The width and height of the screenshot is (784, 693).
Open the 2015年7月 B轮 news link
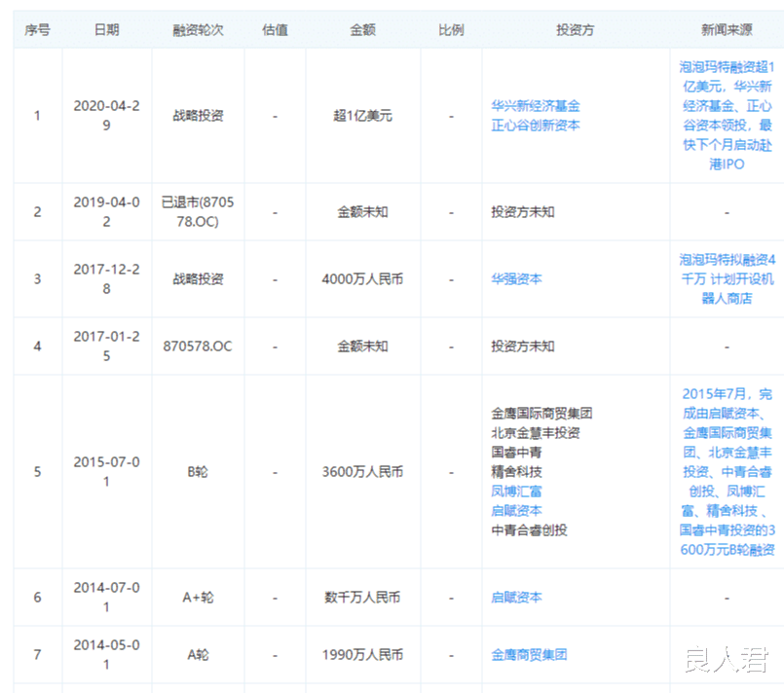pyautogui.click(x=727, y=472)
